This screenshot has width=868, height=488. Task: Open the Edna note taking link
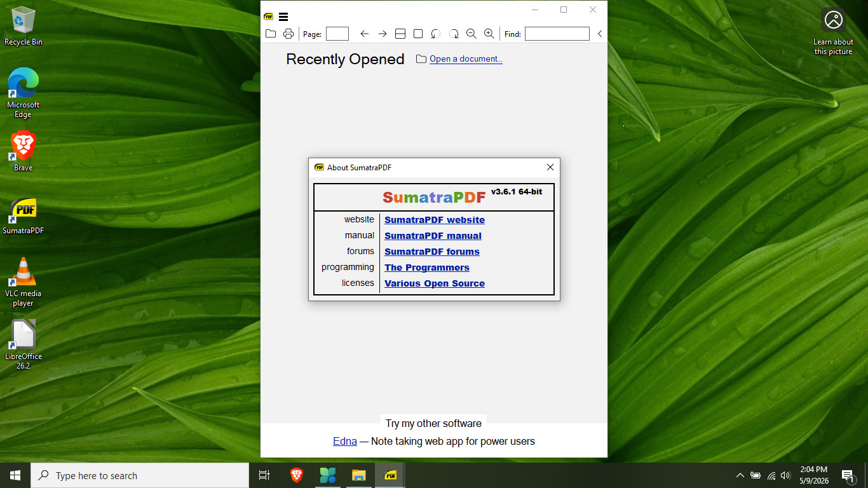click(x=345, y=441)
